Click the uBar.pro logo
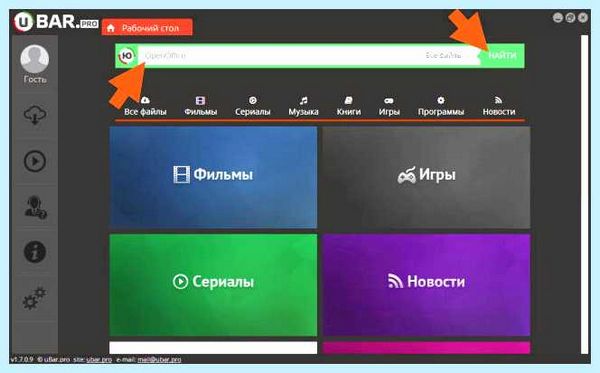Image resolution: width=600 pixels, height=373 pixels. click(x=56, y=22)
